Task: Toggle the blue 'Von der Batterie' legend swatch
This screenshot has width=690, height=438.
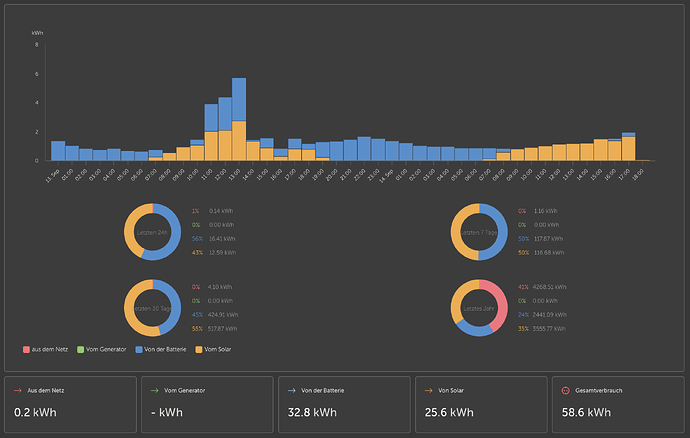Action: 139,350
